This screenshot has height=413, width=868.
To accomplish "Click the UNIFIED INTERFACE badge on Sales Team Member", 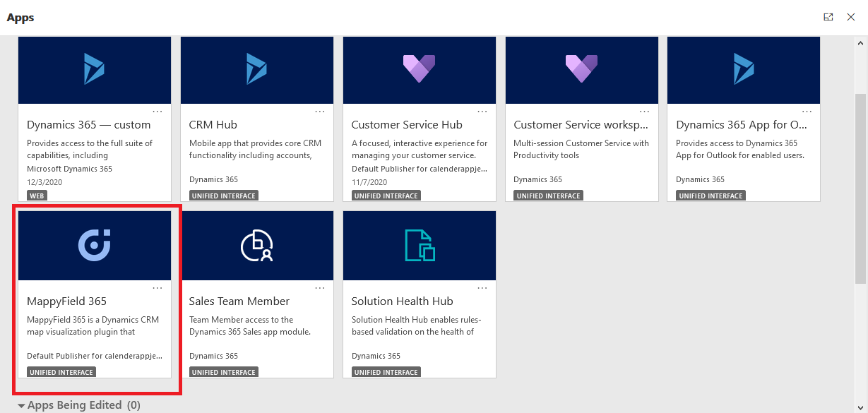I will click(x=223, y=371).
